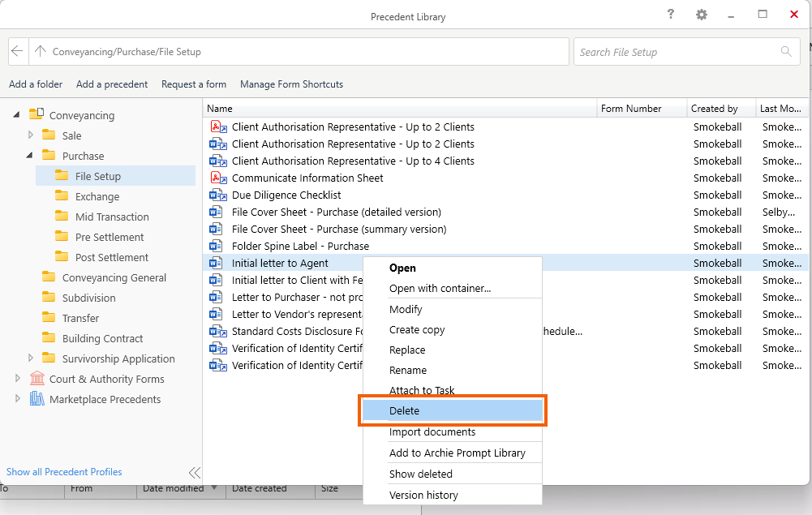
Task: Collapse the left panel with double chevron
Action: (x=195, y=473)
